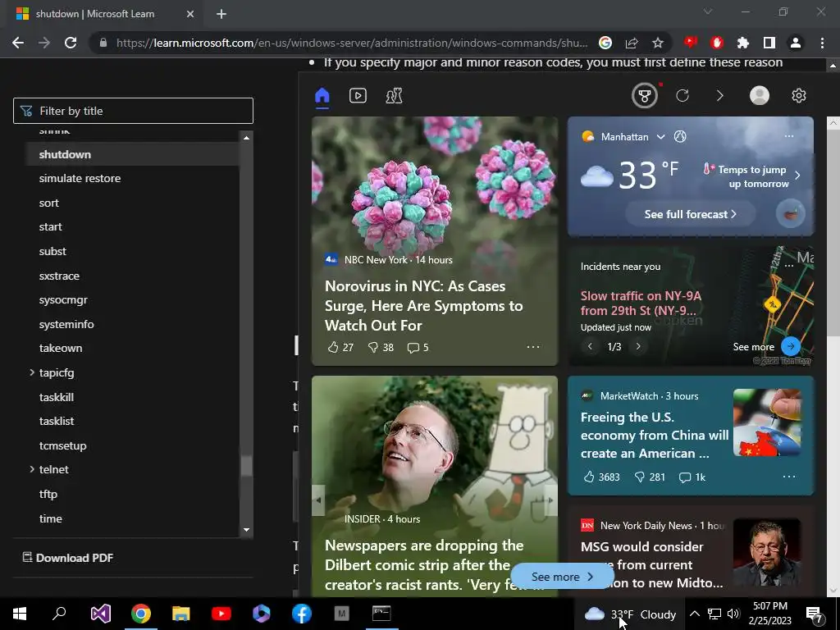Image resolution: width=840 pixels, height=630 pixels.
Task: Open systeminfo in the sidebar
Action: click(66, 324)
